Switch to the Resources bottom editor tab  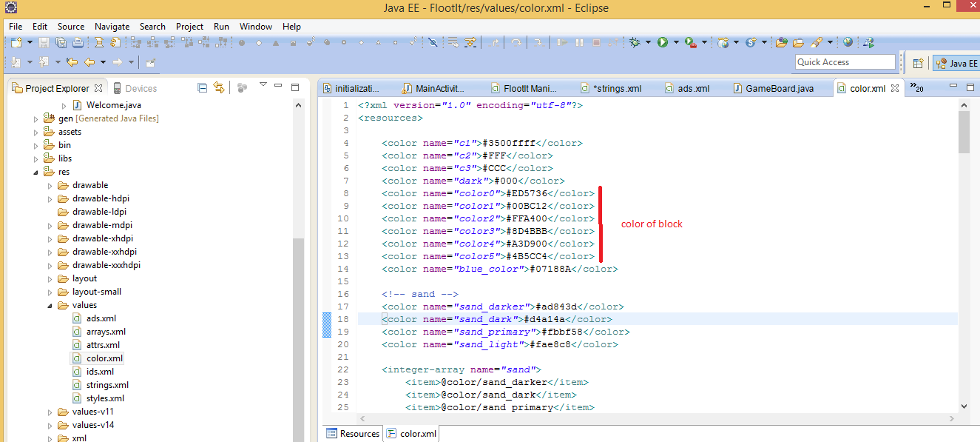point(353,433)
